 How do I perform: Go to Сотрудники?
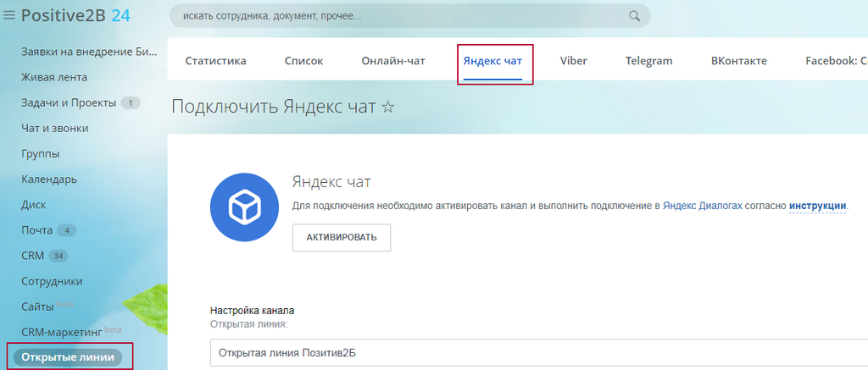[52, 281]
